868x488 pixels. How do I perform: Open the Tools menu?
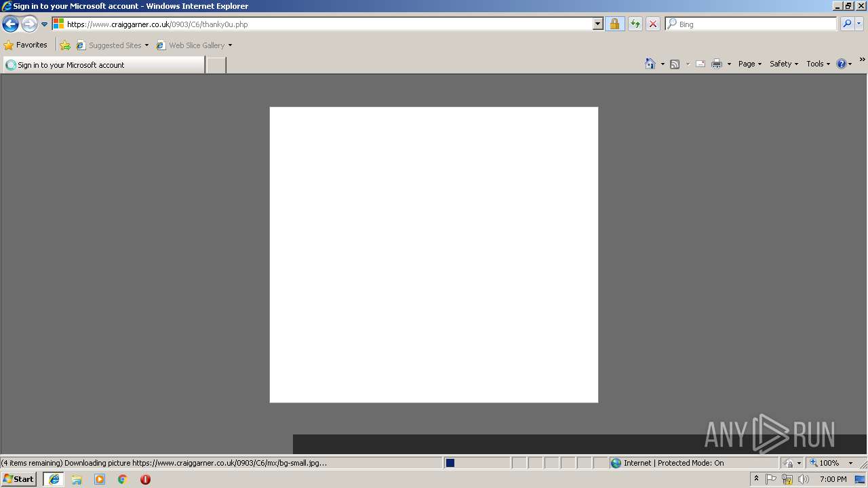click(x=818, y=64)
